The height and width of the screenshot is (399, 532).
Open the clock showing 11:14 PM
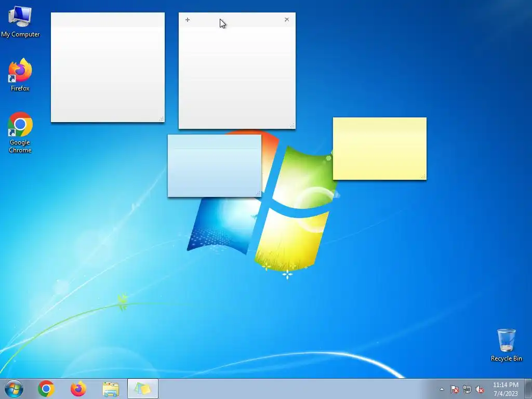coord(506,389)
